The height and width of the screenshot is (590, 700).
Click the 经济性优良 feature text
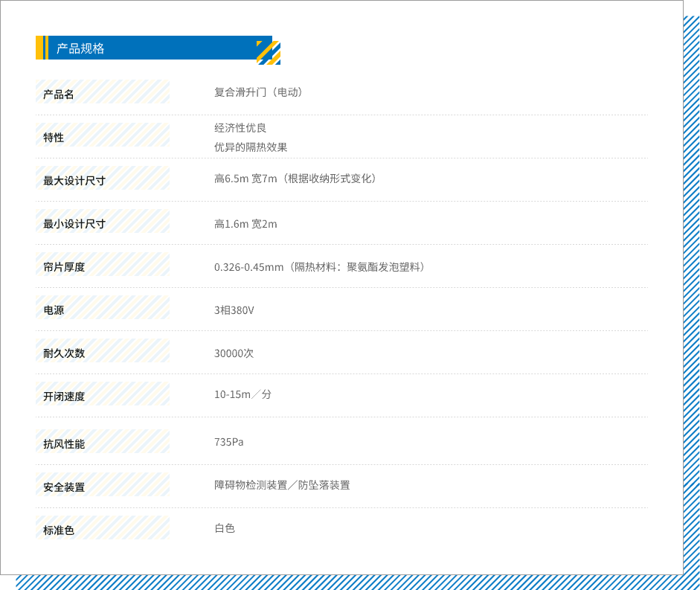[240, 128]
